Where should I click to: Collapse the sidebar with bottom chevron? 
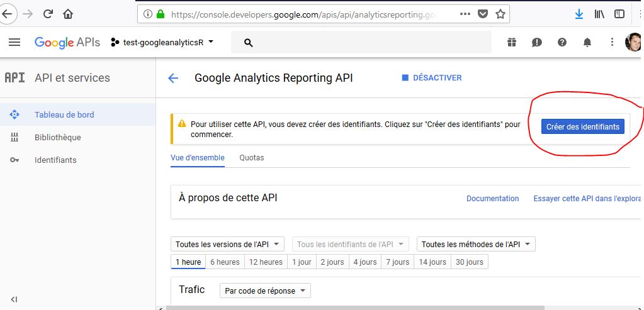[14, 299]
